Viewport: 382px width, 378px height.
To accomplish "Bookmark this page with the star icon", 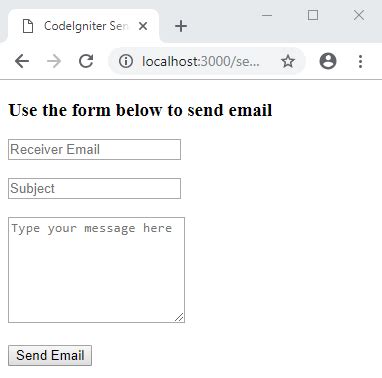I will [x=288, y=61].
